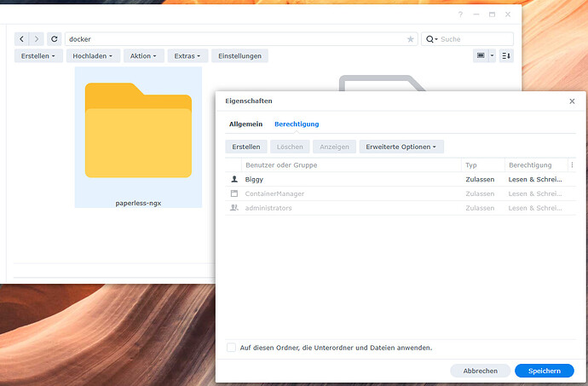Open the Hochladen dropdown
Viewport: 588px width, 386px height.
(93, 55)
